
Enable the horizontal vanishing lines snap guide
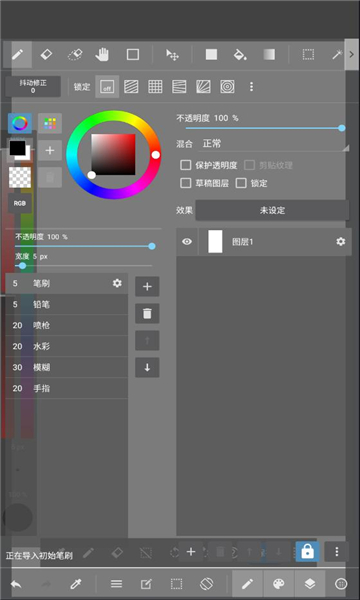tap(179, 87)
